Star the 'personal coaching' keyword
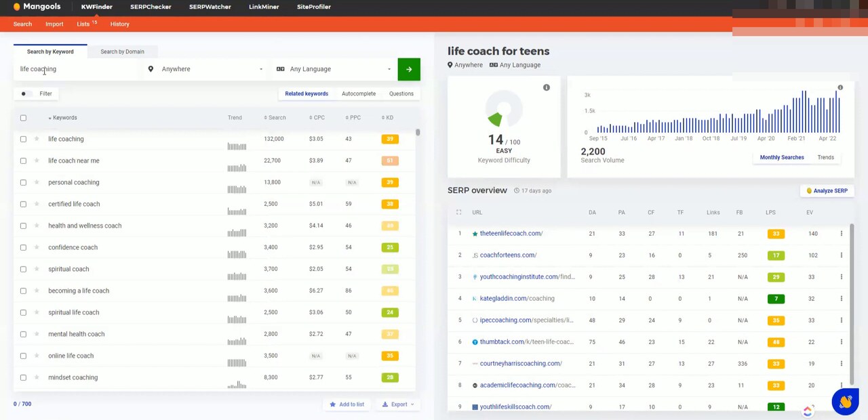The width and height of the screenshot is (868, 420). coord(37,182)
